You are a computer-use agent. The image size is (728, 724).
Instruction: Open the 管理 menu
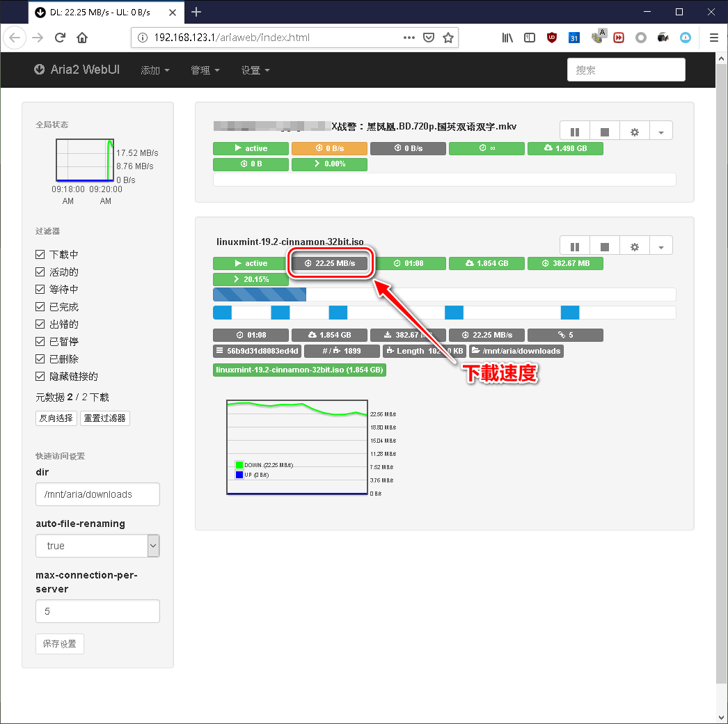[205, 70]
